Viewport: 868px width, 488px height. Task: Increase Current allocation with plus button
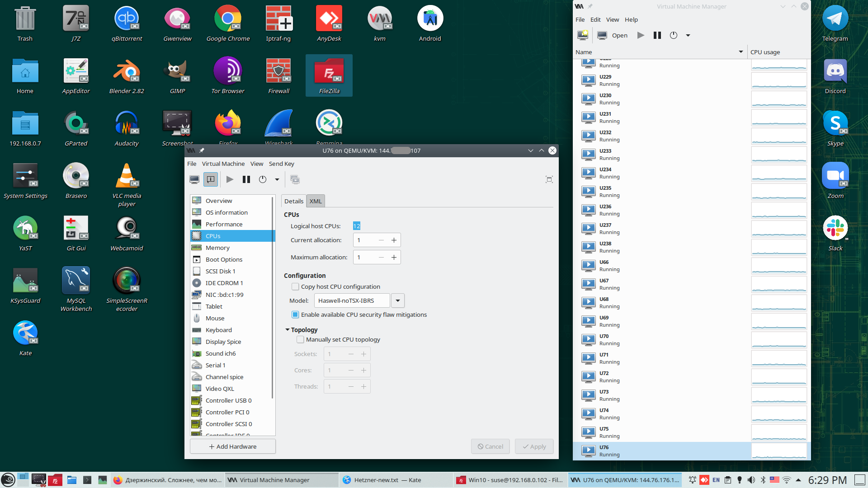[394, 240]
